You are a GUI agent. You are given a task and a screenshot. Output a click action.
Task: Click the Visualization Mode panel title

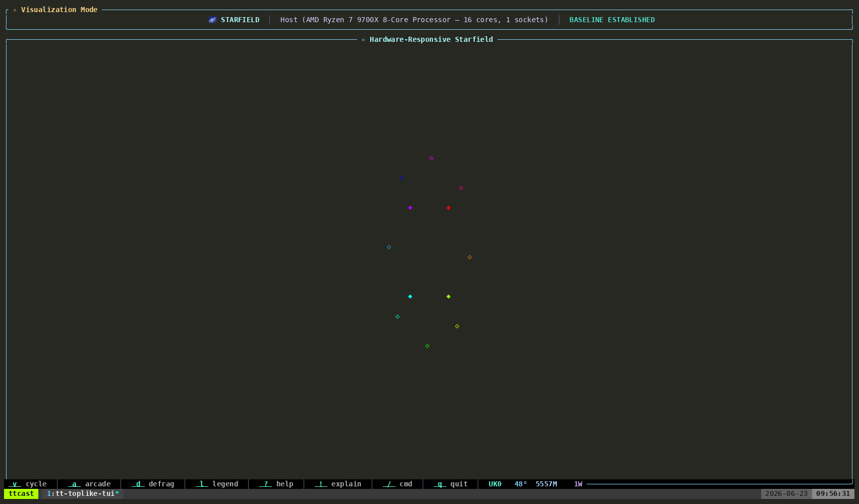pyautogui.click(x=59, y=10)
